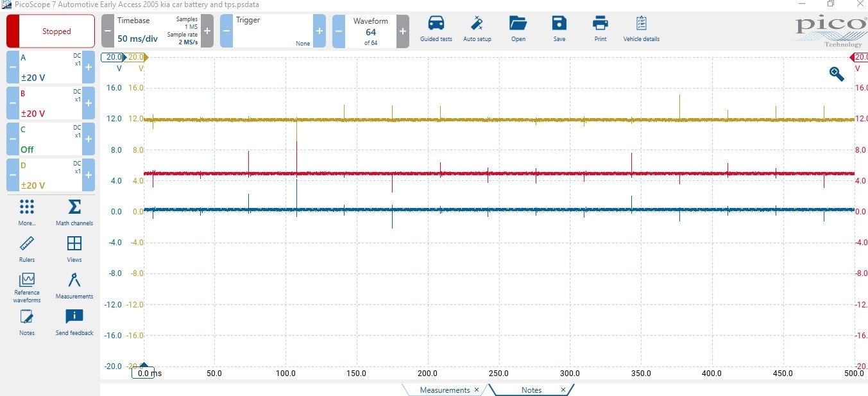This screenshot has height=396, width=868.
Task: Save the waveform using Save icon
Action: (559, 24)
